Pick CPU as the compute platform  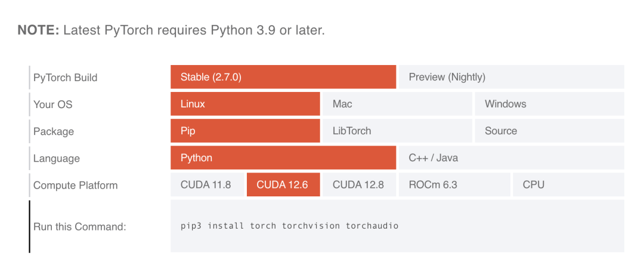point(568,185)
